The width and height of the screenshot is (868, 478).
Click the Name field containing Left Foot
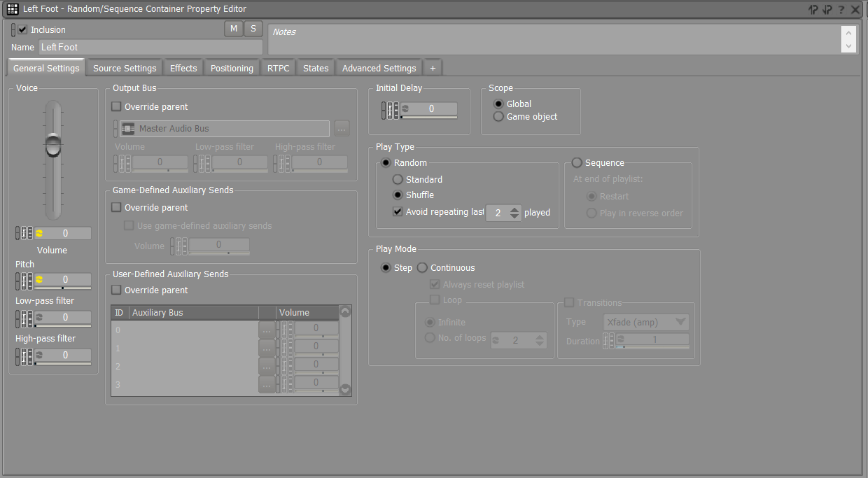coord(150,48)
